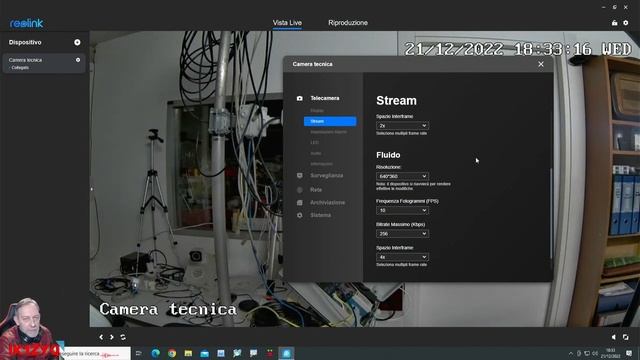Screen dimensions: 640x360
Task: Open the Rete settings section
Action: click(x=316, y=190)
